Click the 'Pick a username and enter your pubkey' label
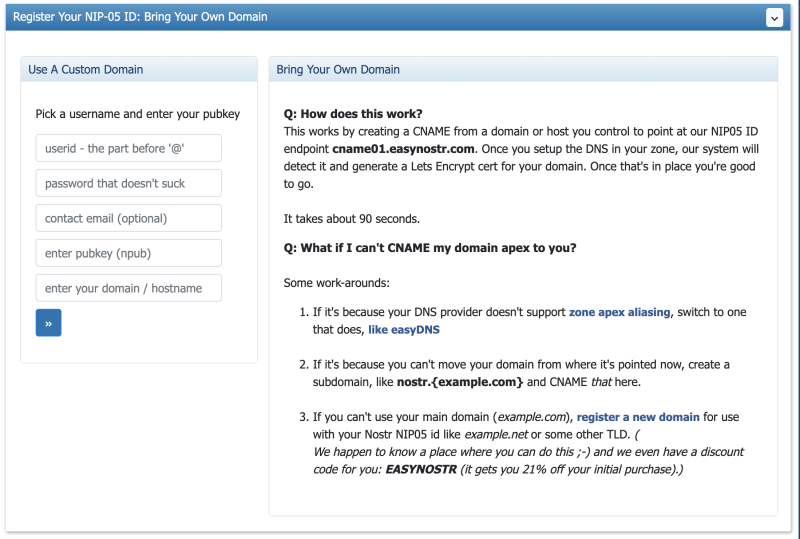 [138, 114]
